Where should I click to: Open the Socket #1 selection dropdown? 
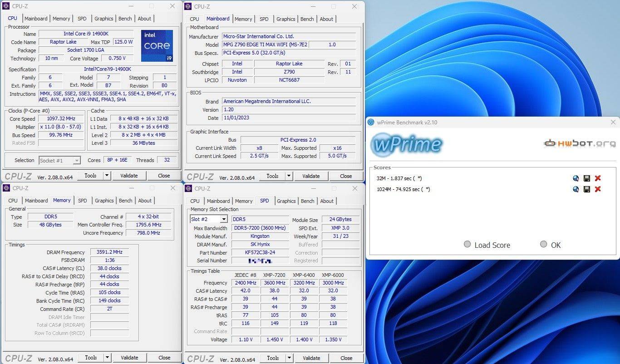[77, 160]
